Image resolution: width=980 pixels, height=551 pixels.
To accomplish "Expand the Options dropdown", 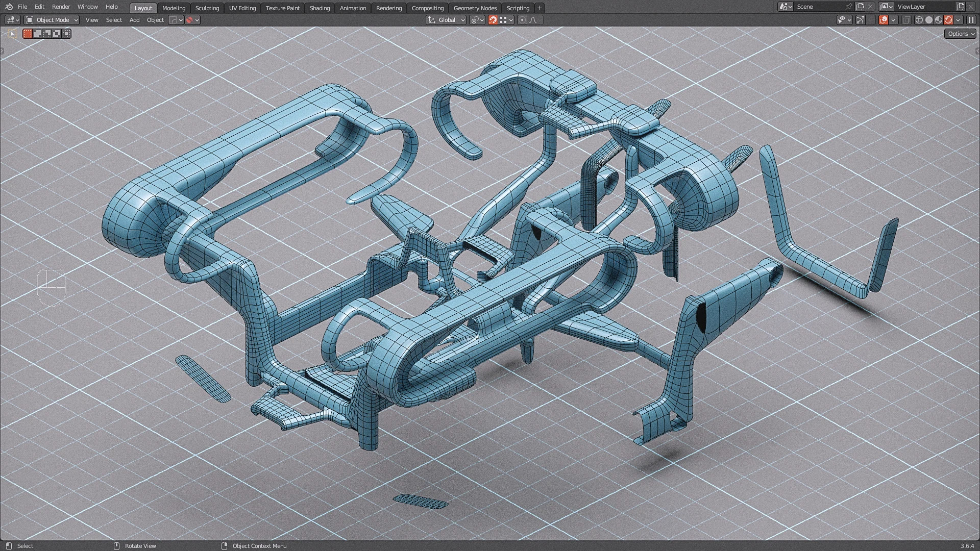I will click(x=961, y=34).
